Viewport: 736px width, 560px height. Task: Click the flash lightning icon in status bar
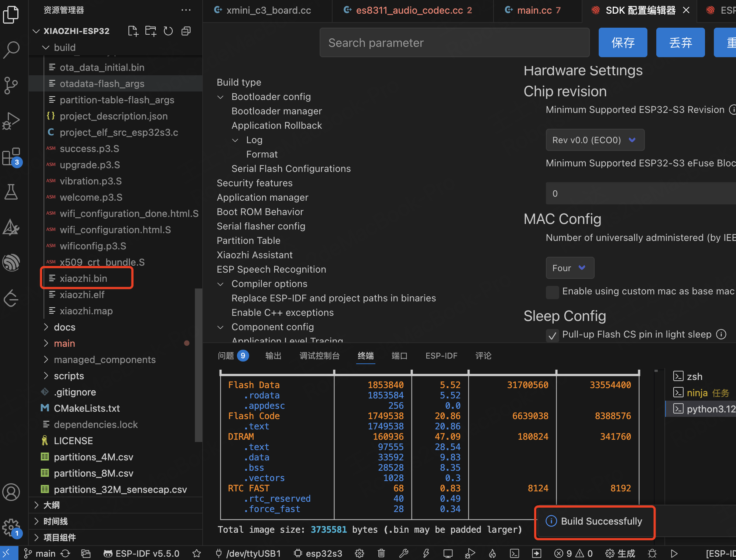(x=426, y=553)
